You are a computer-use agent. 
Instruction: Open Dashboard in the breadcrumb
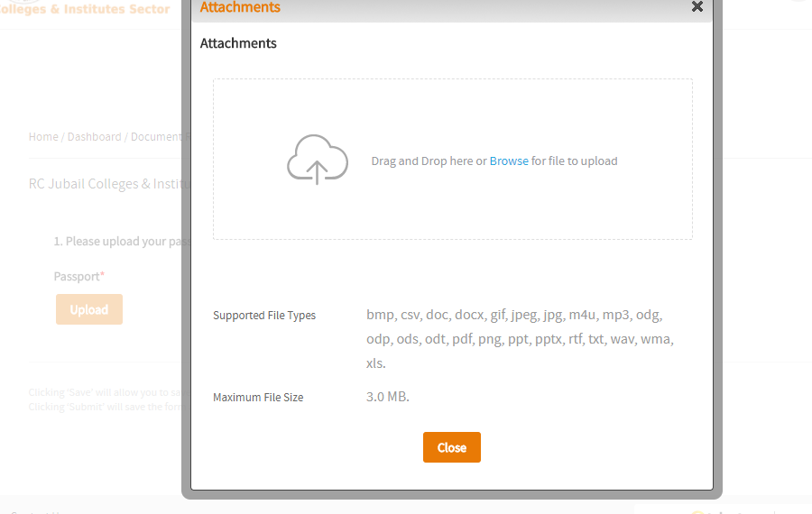coord(94,137)
